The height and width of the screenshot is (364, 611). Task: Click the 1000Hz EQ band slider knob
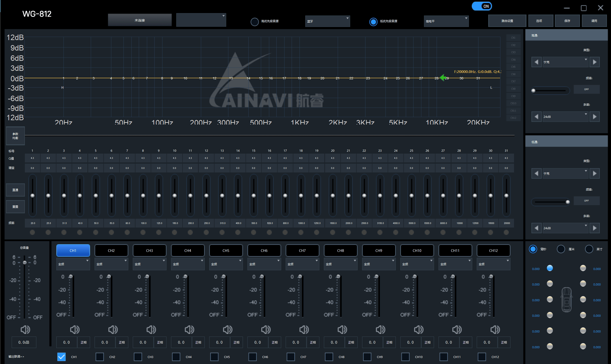(x=301, y=196)
